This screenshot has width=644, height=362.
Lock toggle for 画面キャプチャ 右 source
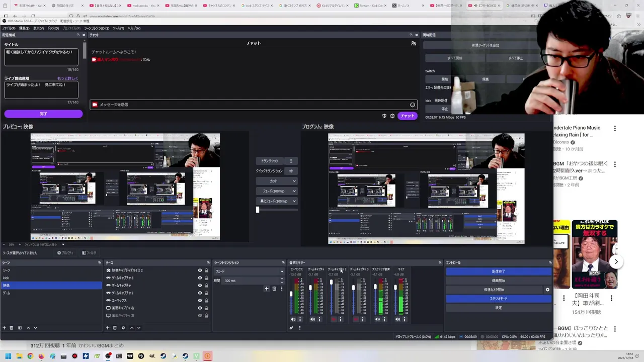[x=206, y=308]
